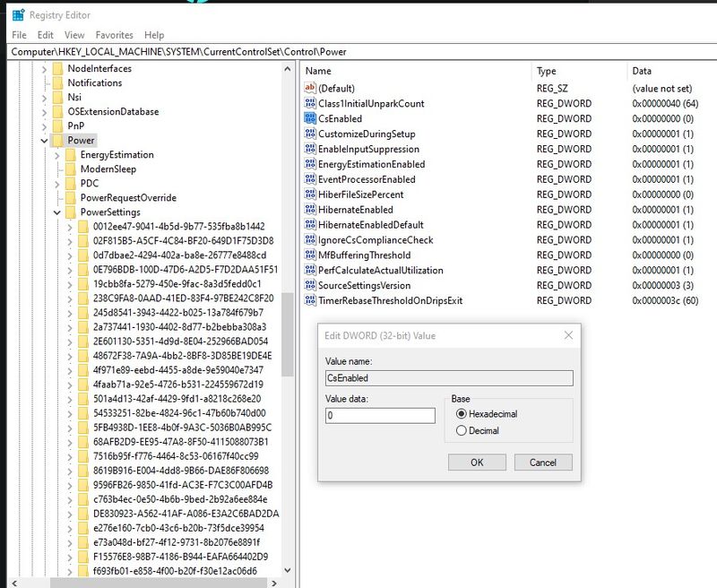
Task: Open the File menu
Action: click(19, 35)
